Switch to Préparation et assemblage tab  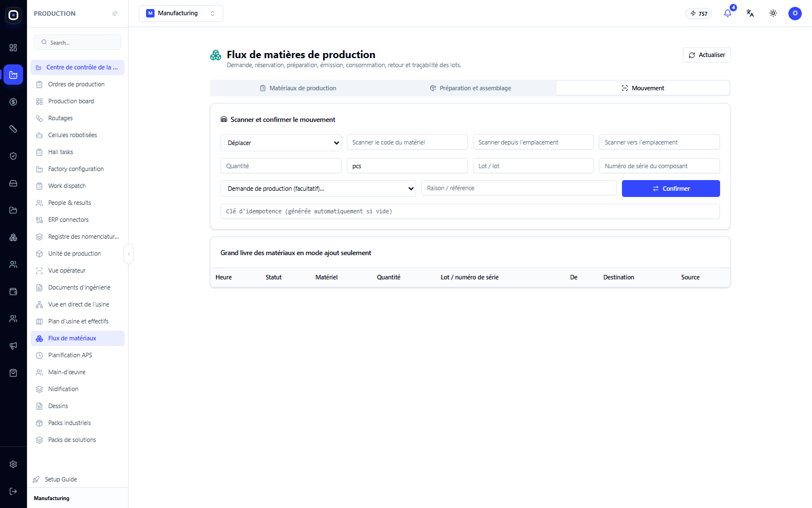(x=470, y=88)
